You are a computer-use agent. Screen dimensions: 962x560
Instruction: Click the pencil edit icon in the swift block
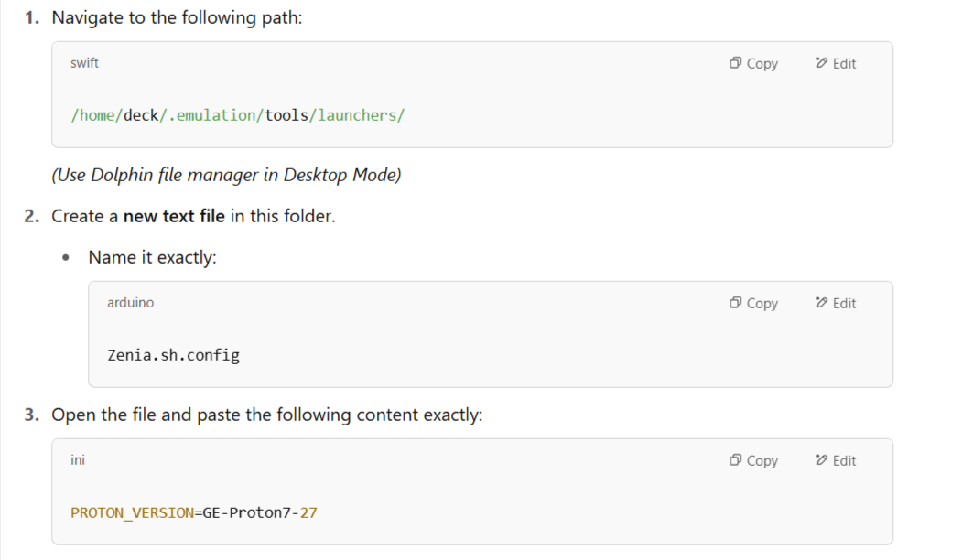(822, 63)
